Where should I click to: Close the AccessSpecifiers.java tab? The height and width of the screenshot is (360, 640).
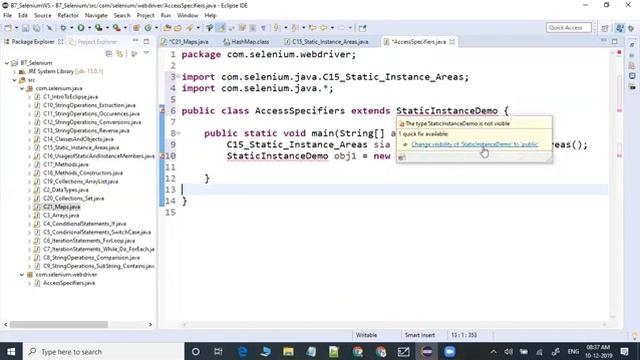tap(452, 42)
